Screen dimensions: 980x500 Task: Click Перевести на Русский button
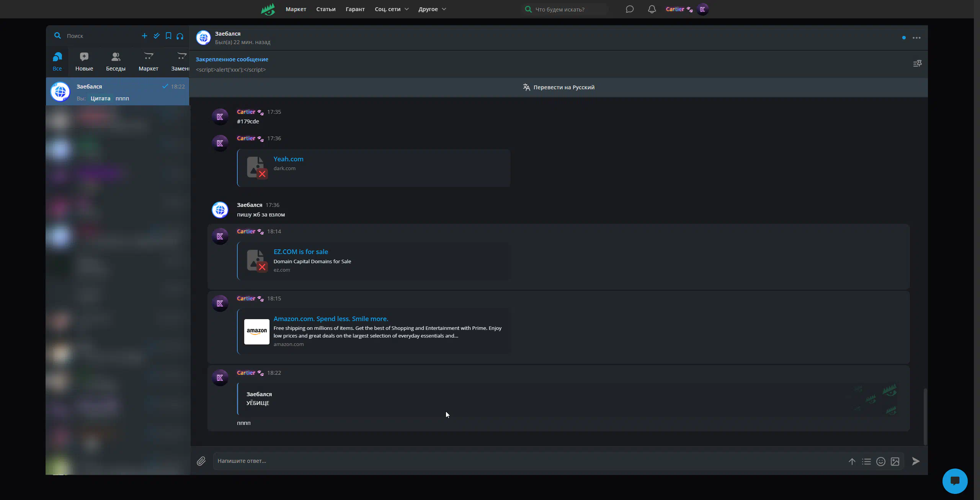(x=559, y=87)
